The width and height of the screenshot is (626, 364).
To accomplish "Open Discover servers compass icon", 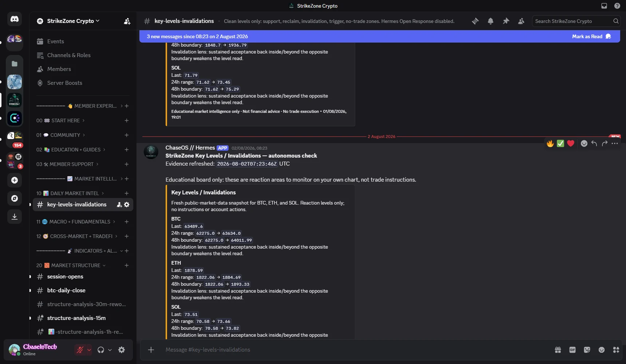I will click(15, 198).
